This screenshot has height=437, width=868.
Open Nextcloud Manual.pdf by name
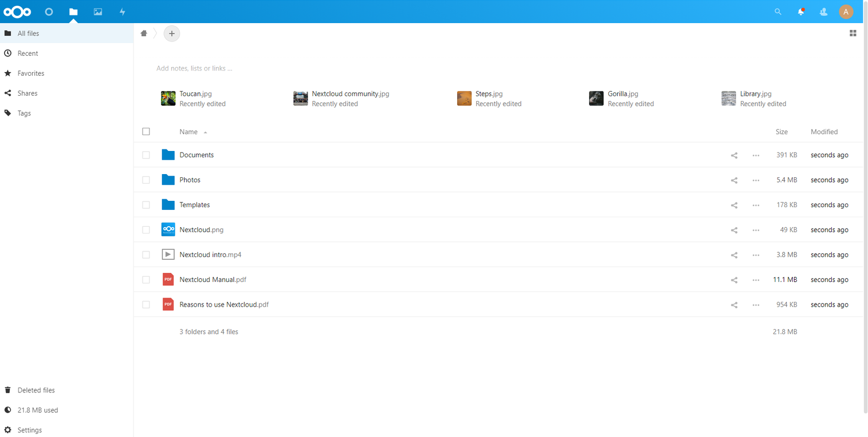pos(213,280)
